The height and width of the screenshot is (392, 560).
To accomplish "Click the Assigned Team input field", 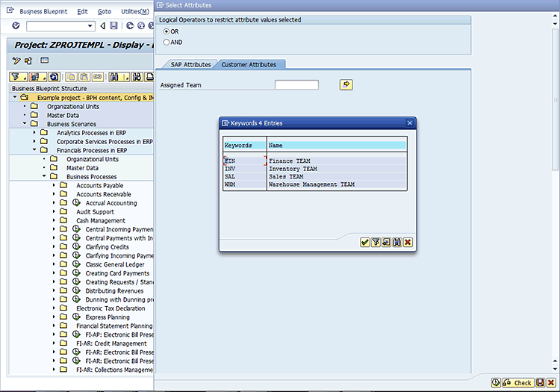I will (x=296, y=85).
